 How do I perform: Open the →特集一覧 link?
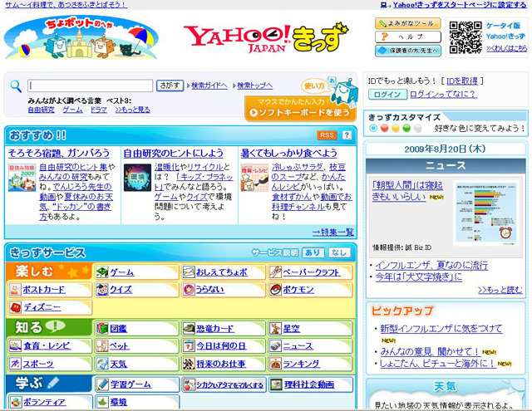(x=332, y=232)
